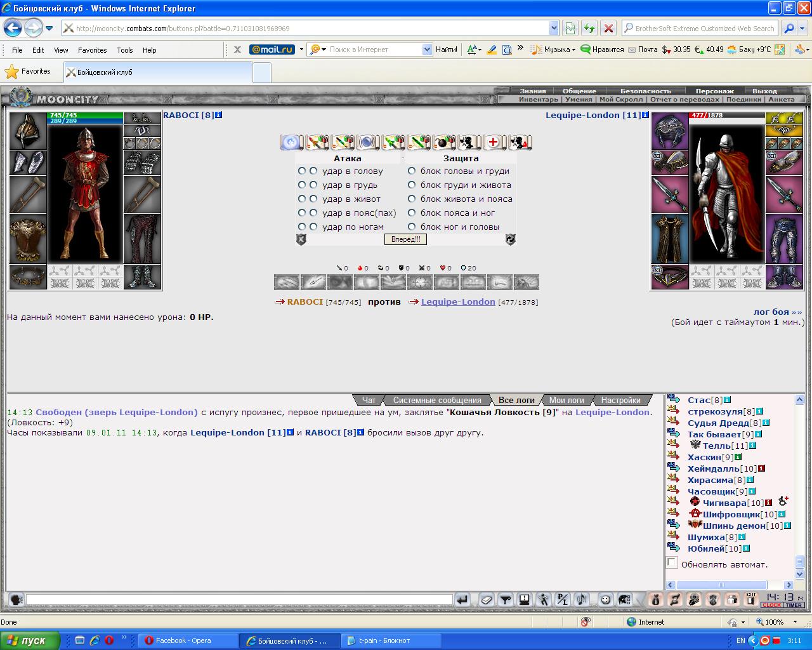Click the browser stop X button

(x=608, y=28)
